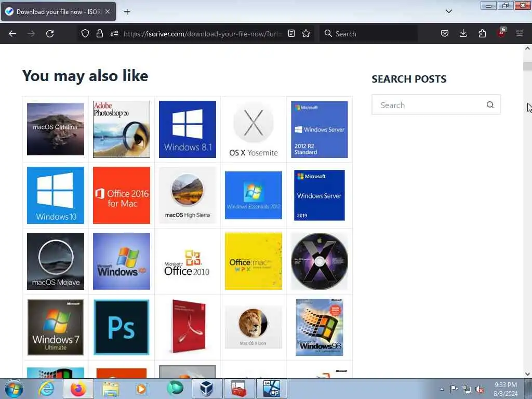The width and height of the screenshot is (532, 399).
Task: Open the OS X Yosemite thumbnail
Action: coord(254,129)
